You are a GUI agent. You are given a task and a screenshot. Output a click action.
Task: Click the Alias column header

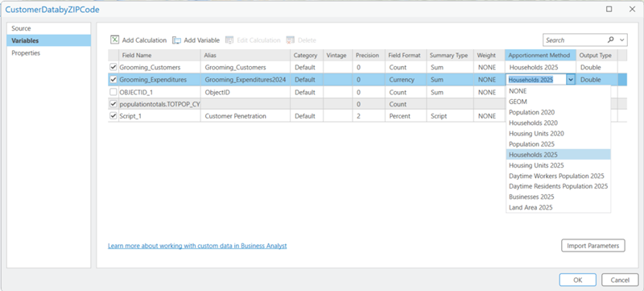246,55
